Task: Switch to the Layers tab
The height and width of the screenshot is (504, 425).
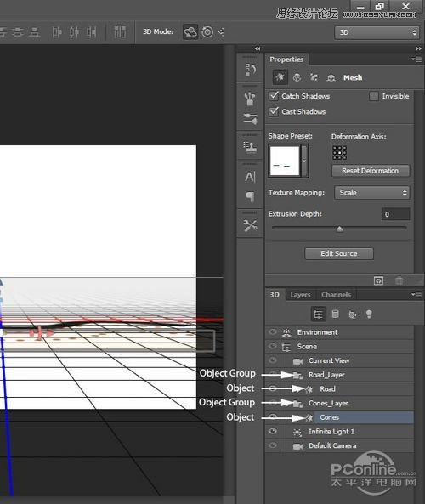Action: 300,295
